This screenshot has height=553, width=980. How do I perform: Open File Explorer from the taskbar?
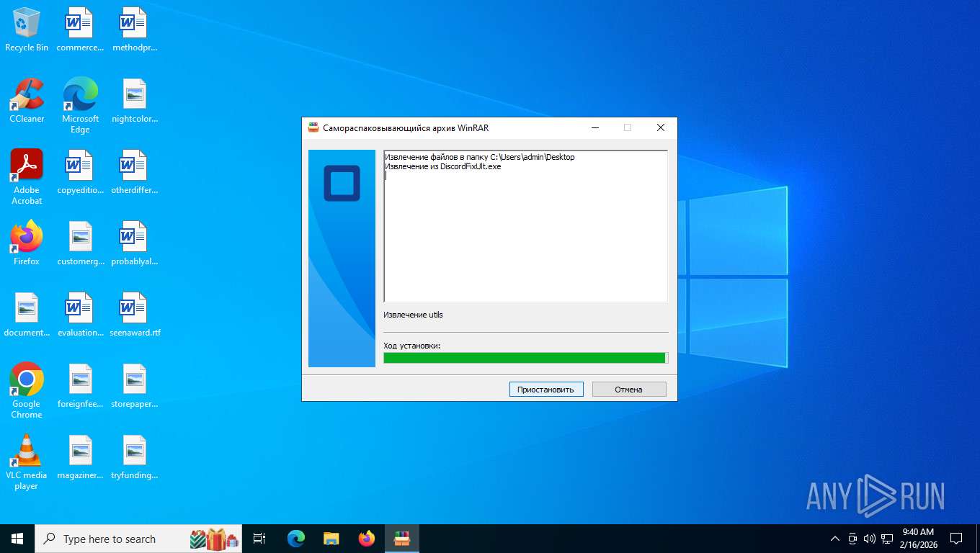click(x=331, y=539)
